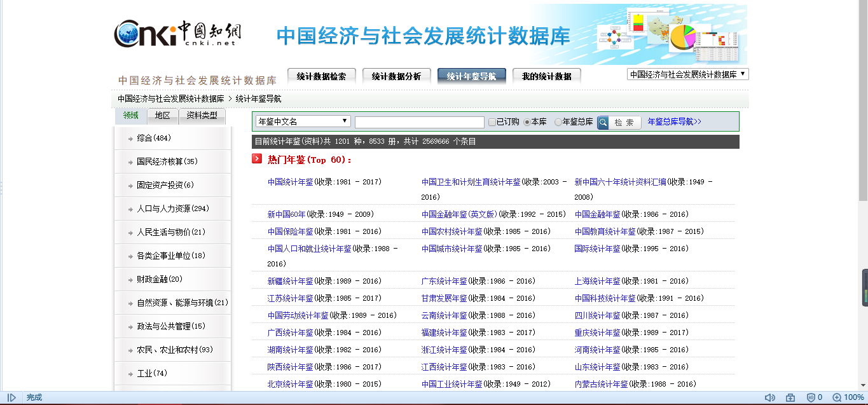The height and width of the screenshot is (405, 868).
Task: Click the yearbook search text input field
Action: pos(420,122)
